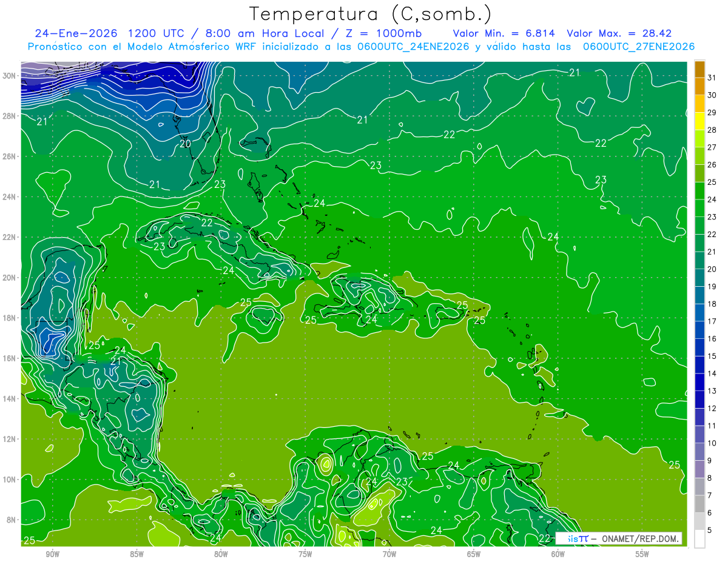Click the "Valor Min. = 6.814" readout
The height and width of the screenshot is (562, 728).
point(505,33)
